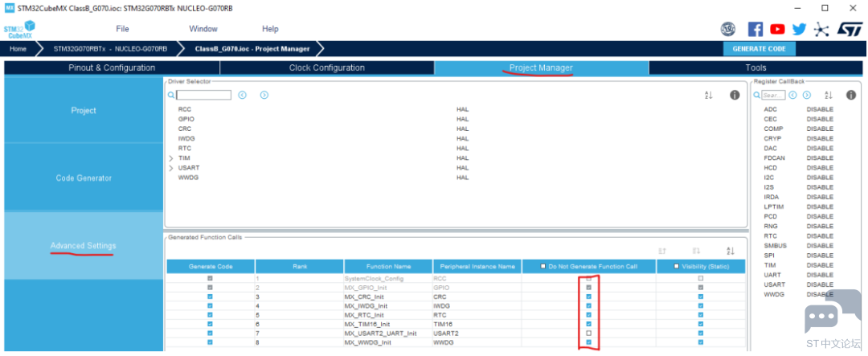Switch to Pinout & Configuration tab
The image size is (868, 356).
click(112, 68)
